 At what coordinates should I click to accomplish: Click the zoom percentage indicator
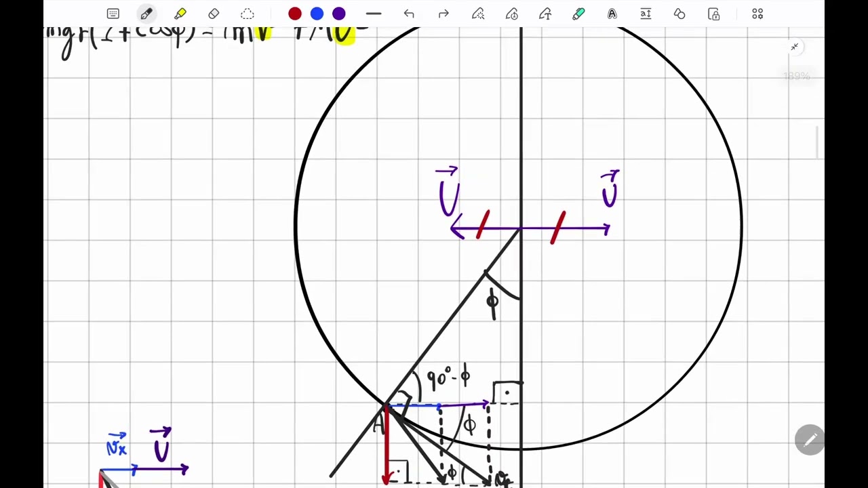pos(797,77)
